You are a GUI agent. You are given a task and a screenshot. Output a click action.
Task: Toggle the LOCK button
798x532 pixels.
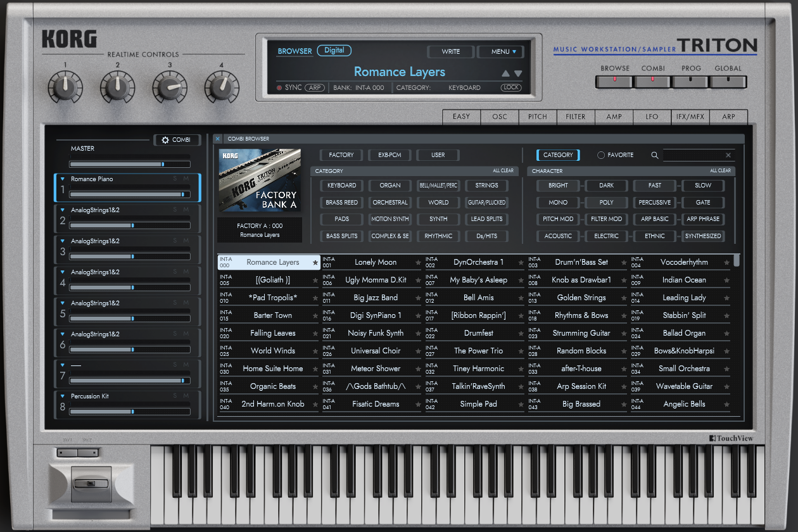click(x=511, y=88)
